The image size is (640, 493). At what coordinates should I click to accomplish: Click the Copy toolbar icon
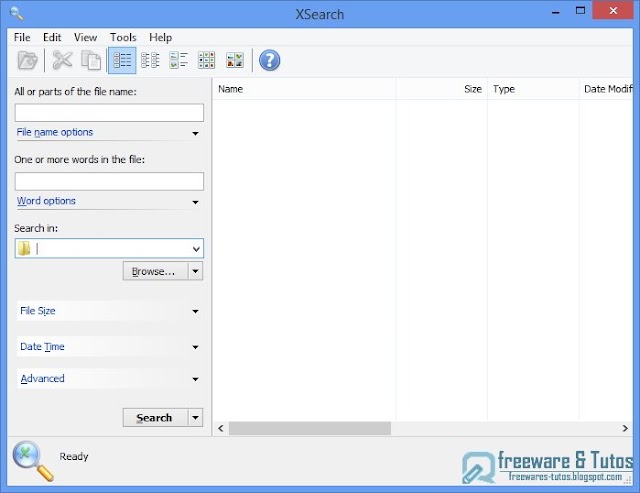pos(91,60)
